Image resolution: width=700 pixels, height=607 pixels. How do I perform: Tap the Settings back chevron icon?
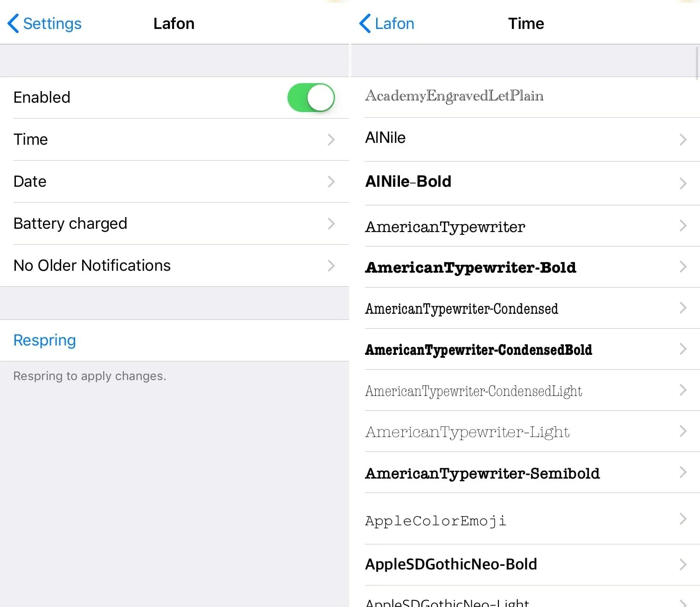click(14, 24)
